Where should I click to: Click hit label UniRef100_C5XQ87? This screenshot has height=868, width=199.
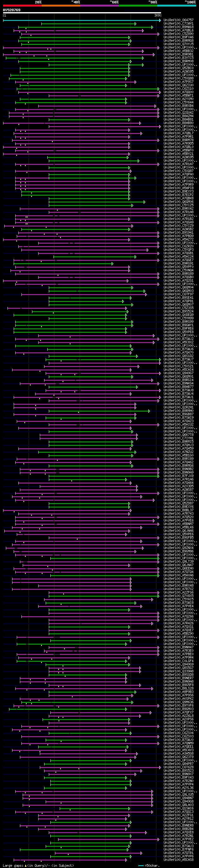click(x=178, y=171)
